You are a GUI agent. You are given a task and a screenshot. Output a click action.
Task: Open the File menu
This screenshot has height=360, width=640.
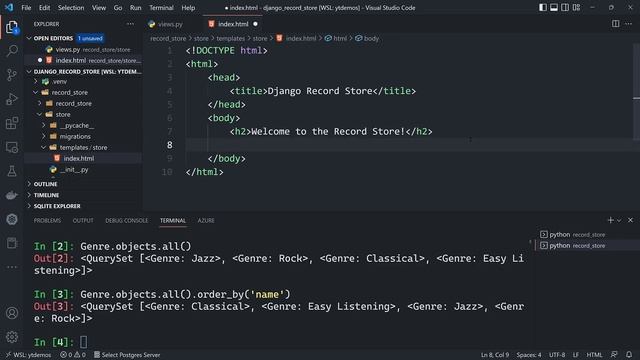click(x=26, y=8)
